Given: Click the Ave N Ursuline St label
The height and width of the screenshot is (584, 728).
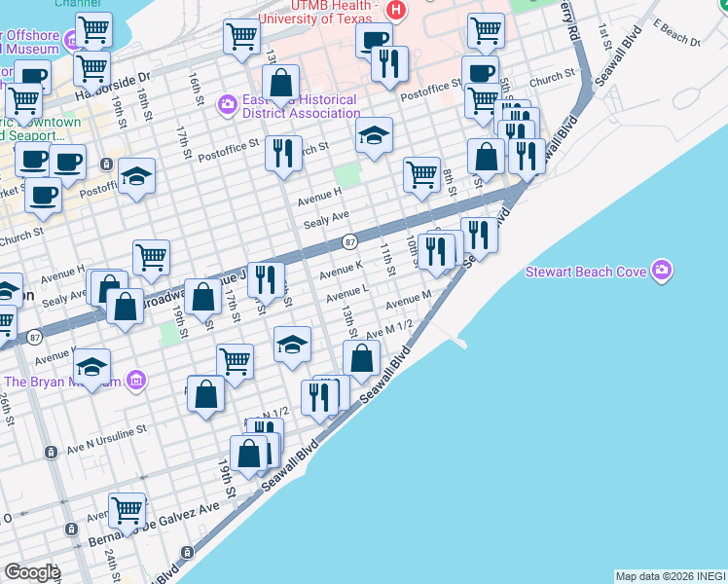Looking at the screenshot, I should point(107,439).
